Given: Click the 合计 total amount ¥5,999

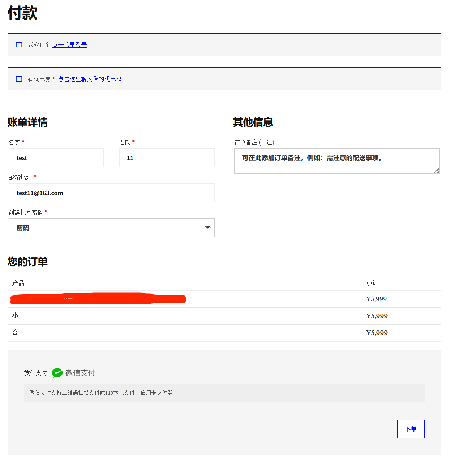Looking at the screenshot, I should (x=377, y=333).
